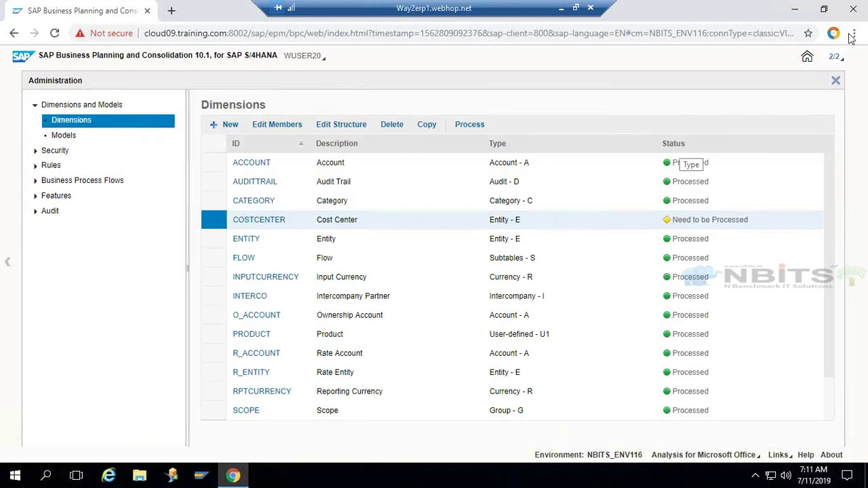This screenshot has height=488, width=868.
Task: Click the Not secure warning icon
Action: (80, 33)
